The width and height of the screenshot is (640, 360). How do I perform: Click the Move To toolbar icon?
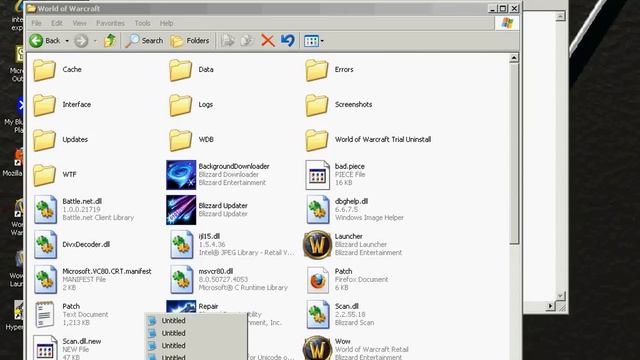(228, 41)
